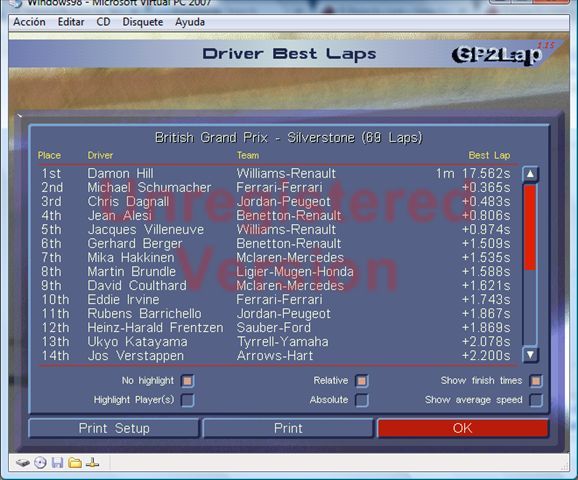This screenshot has width=578, height=480.
Task: Select the Eddie Irvine row
Action: (275, 300)
